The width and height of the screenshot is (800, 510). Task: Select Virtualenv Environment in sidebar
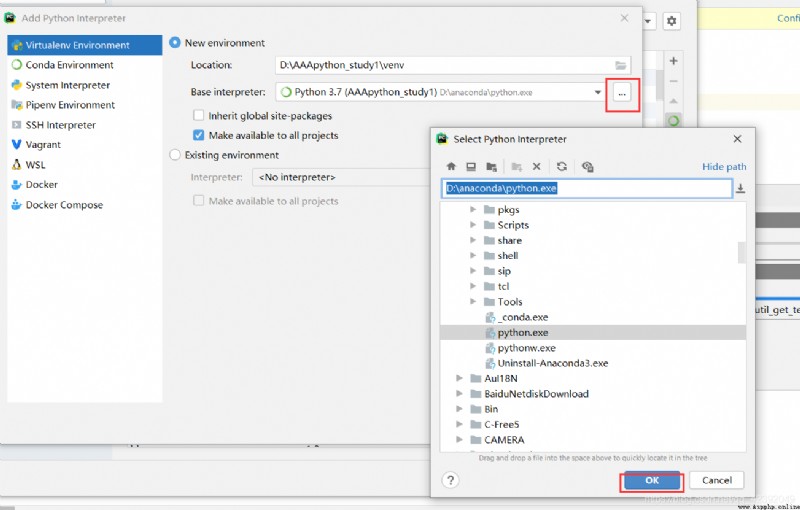pos(85,45)
